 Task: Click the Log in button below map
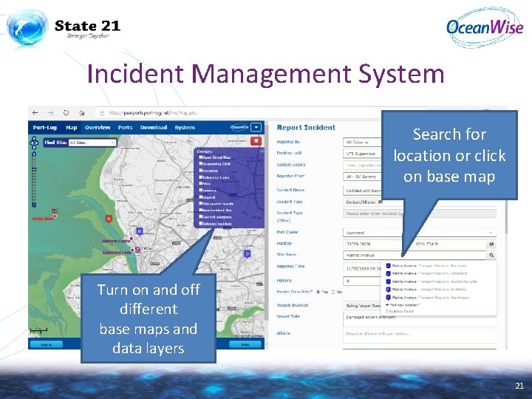[47, 344]
